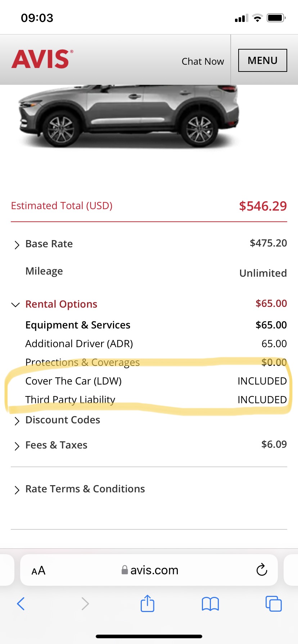Open the MENU button
The height and width of the screenshot is (644, 298).
click(262, 60)
